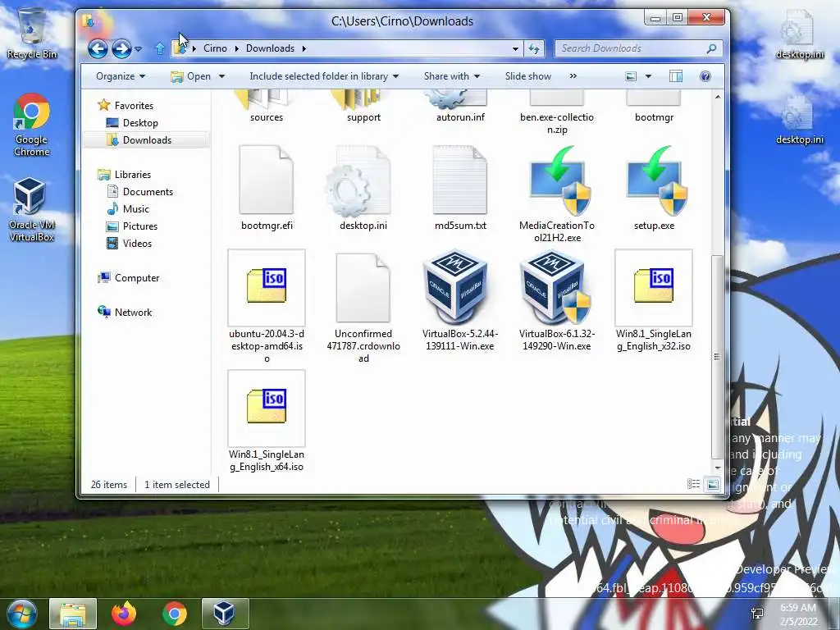The height and width of the screenshot is (630, 840).
Task: Click the sources folder label
Action: (267, 117)
